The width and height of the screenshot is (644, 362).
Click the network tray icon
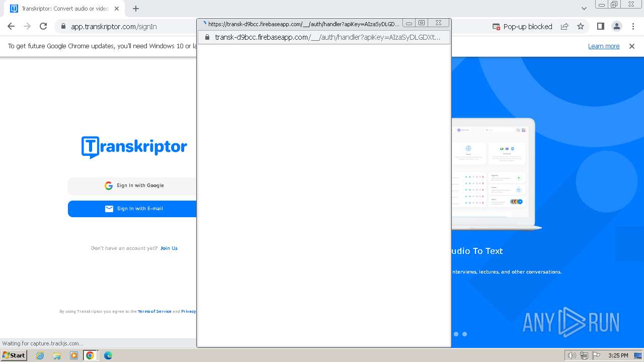[x=584, y=355]
